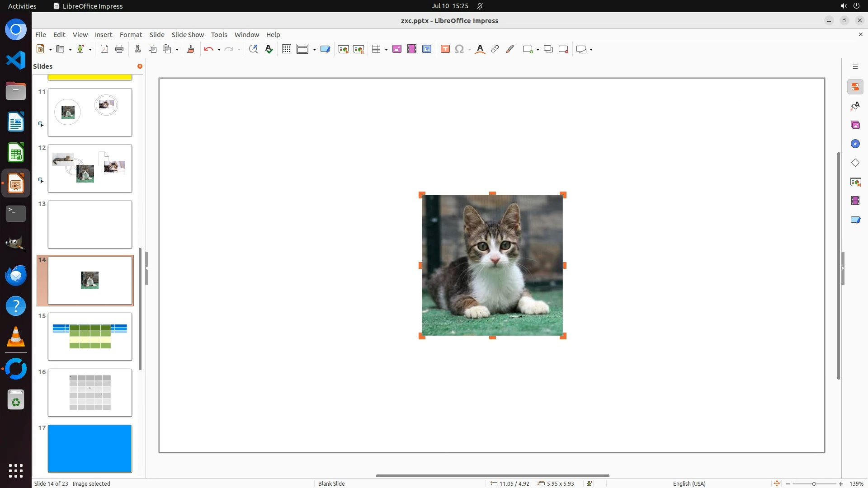Toggle the Display Grid icon
This screenshot has height=488, width=868.
[287, 49]
